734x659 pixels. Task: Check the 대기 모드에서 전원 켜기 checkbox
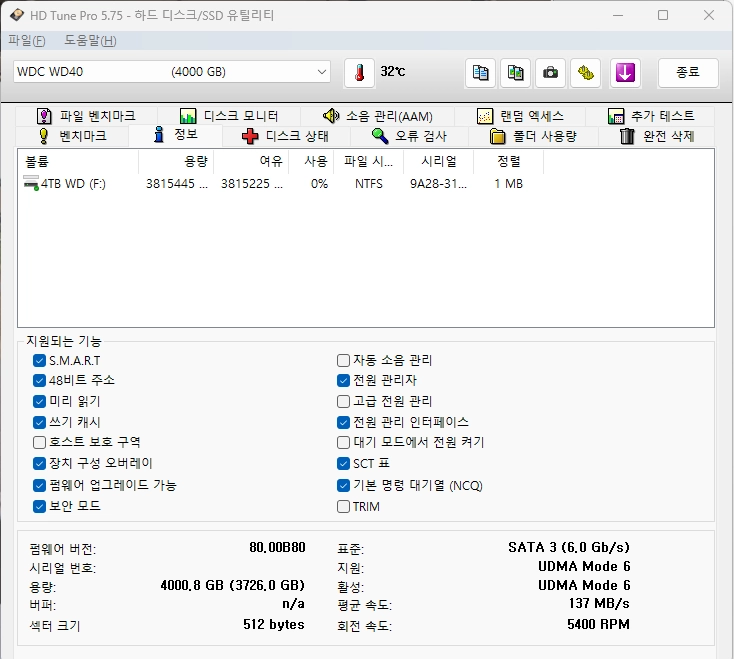pyautogui.click(x=343, y=442)
